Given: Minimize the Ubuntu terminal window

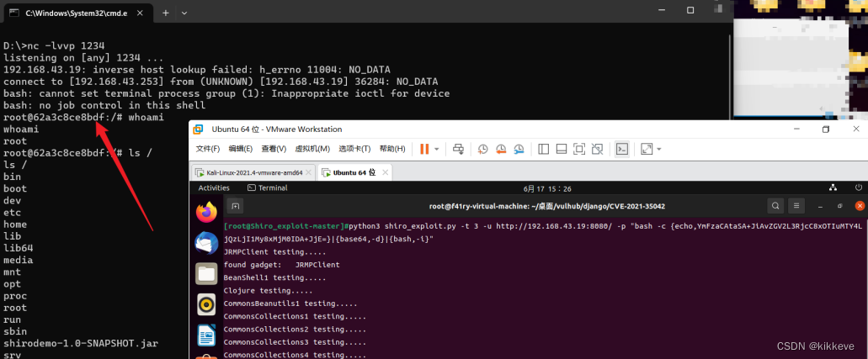Looking at the screenshot, I should (821, 206).
